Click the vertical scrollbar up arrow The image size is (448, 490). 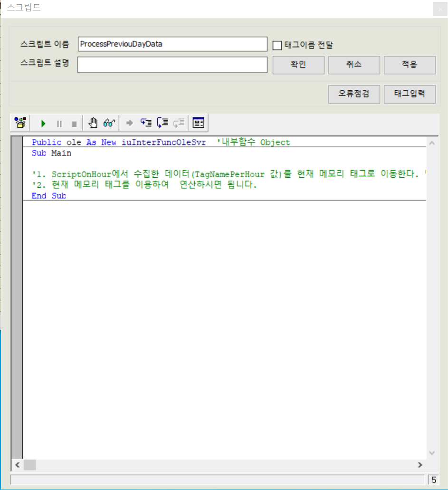pyautogui.click(x=432, y=142)
